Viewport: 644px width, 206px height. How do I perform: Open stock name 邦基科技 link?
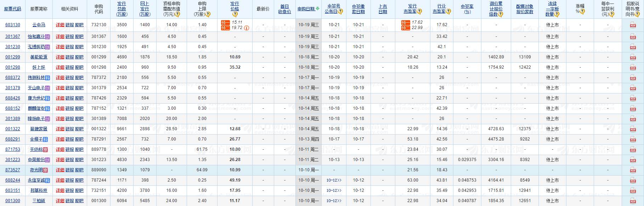coord(39,191)
